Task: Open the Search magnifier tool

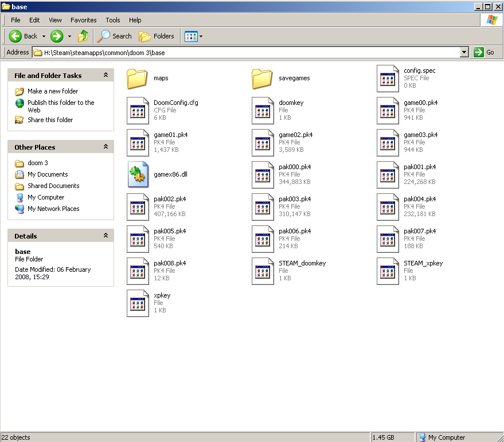Action: 115,36
